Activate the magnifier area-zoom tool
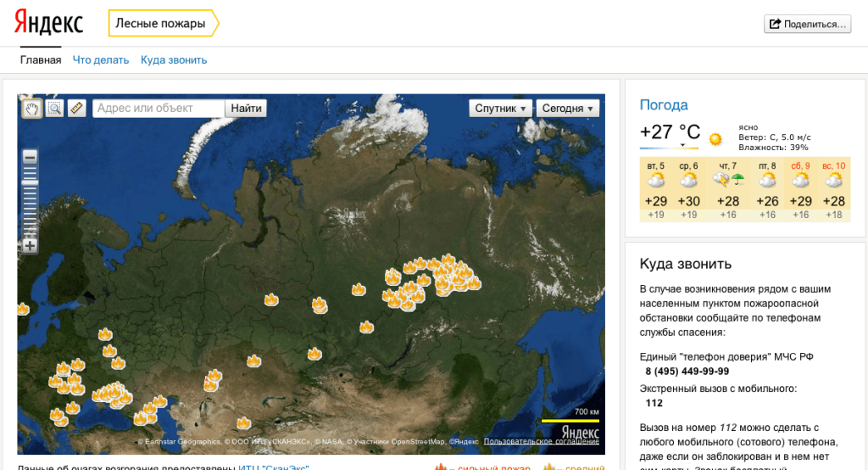The height and width of the screenshot is (470, 868). click(54, 108)
